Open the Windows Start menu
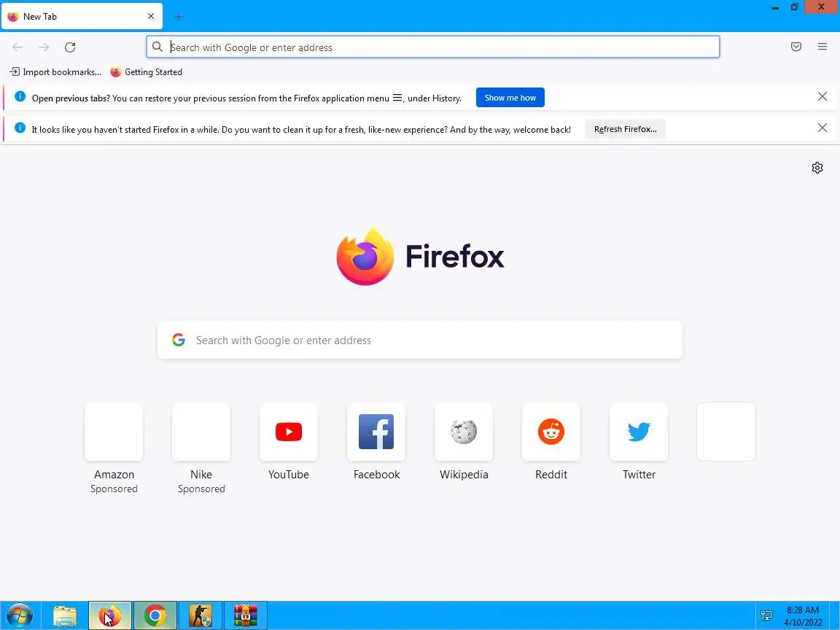The image size is (840, 630). click(x=19, y=615)
